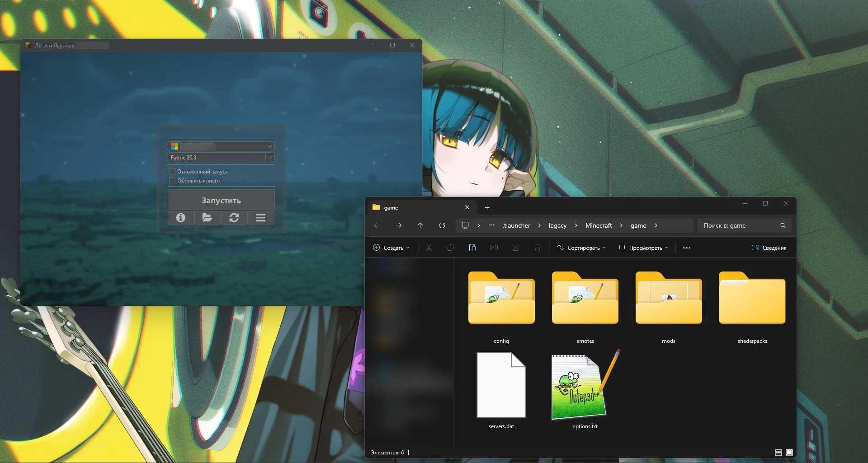The height and width of the screenshot is (463, 868).
Task: Click the Rename icon in Explorer toolbar
Action: click(494, 248)
